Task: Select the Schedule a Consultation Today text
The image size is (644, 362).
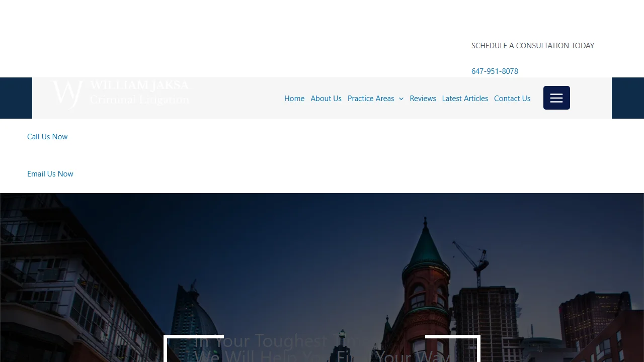Action: click(533, 46)
